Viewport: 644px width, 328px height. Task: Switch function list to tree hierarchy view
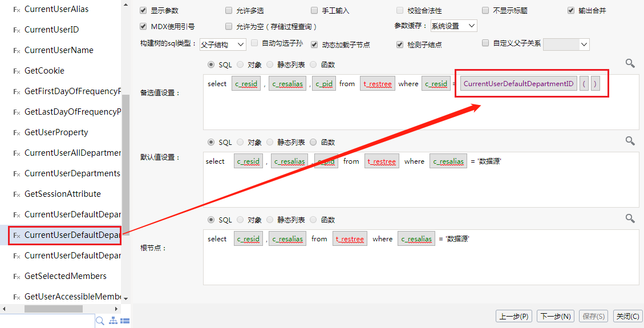point(113,321)
